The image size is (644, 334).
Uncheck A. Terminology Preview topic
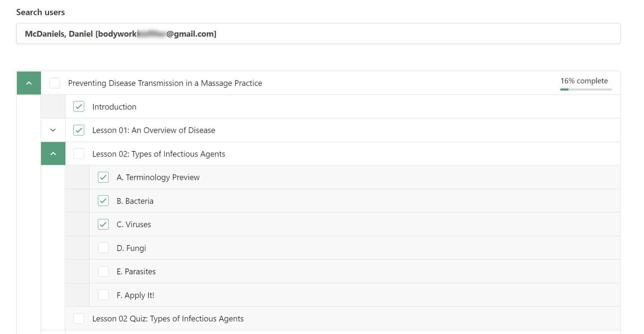(x=103, y=177)
